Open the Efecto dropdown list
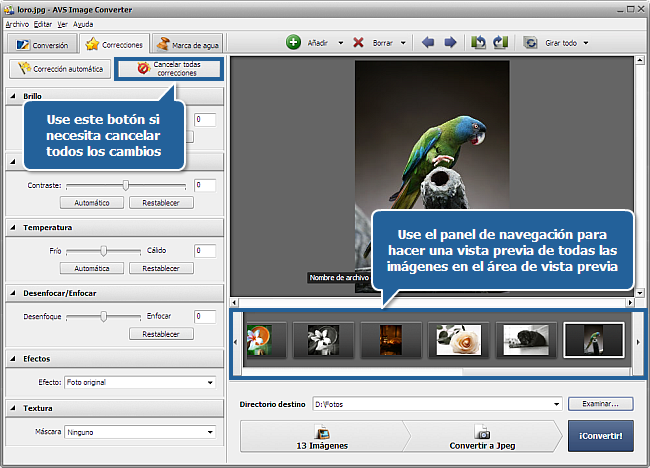 tap(210, 382)
